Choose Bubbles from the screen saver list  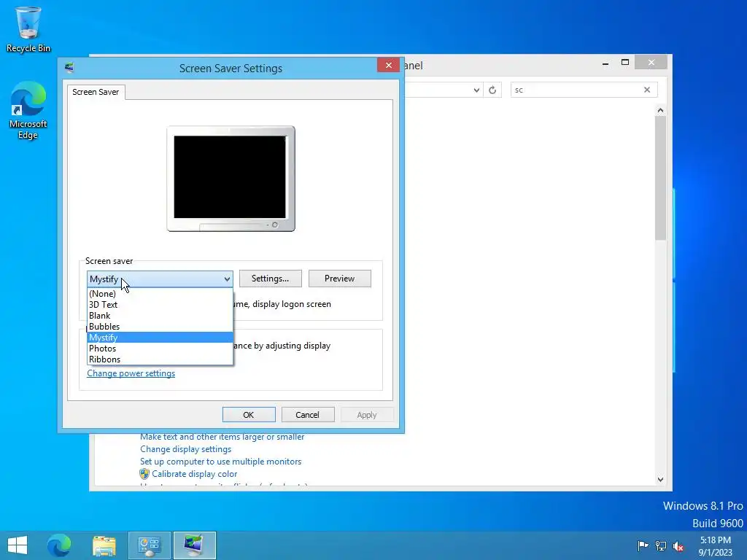(x=160, y=327)
